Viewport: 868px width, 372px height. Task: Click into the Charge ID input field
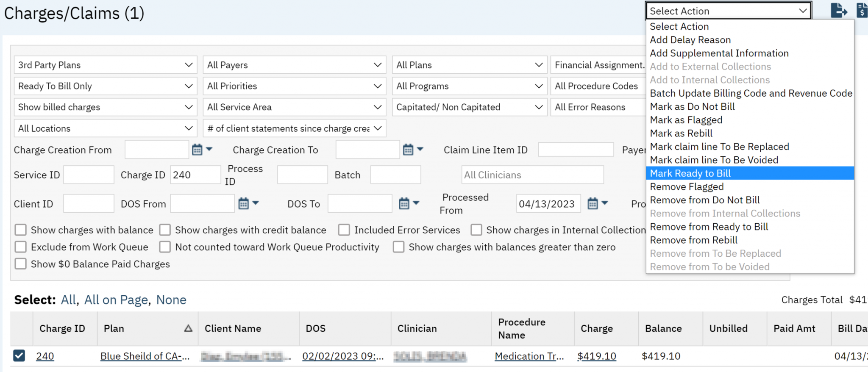[195, 175]
